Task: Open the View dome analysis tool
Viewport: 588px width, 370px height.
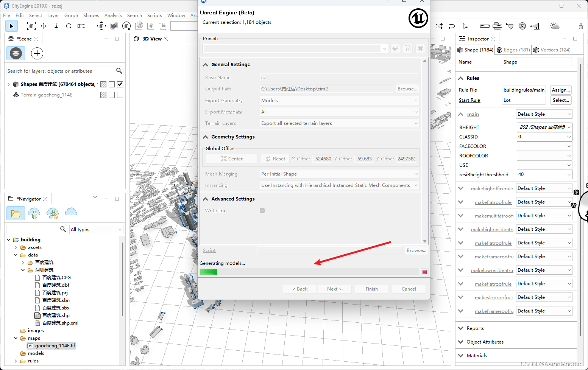Action: tap(522, 26)
